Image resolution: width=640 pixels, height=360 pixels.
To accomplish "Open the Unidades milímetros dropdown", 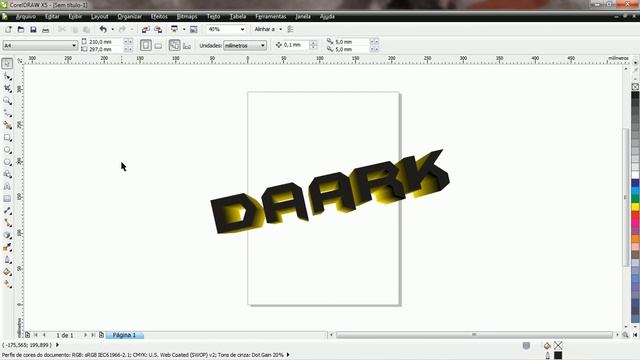I will (263, 45).
